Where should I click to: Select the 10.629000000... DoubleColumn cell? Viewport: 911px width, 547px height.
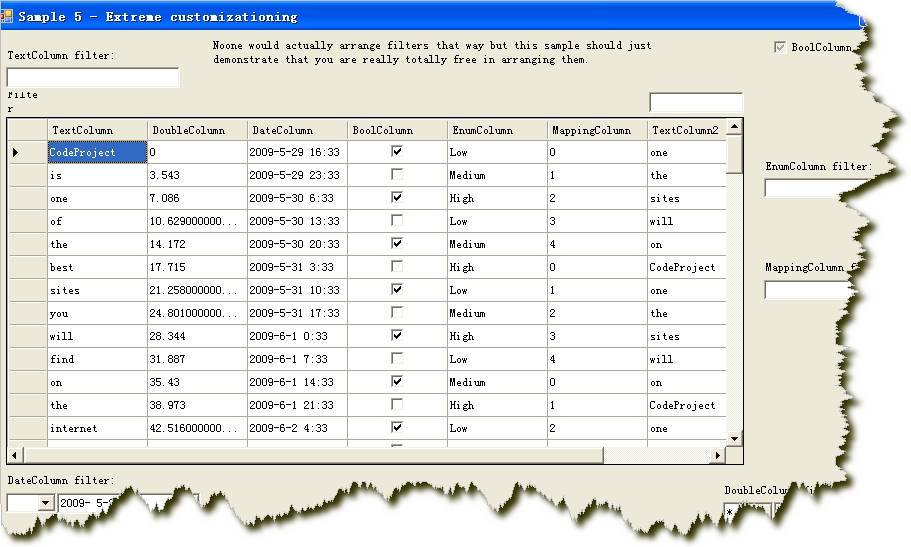point(197,221)
